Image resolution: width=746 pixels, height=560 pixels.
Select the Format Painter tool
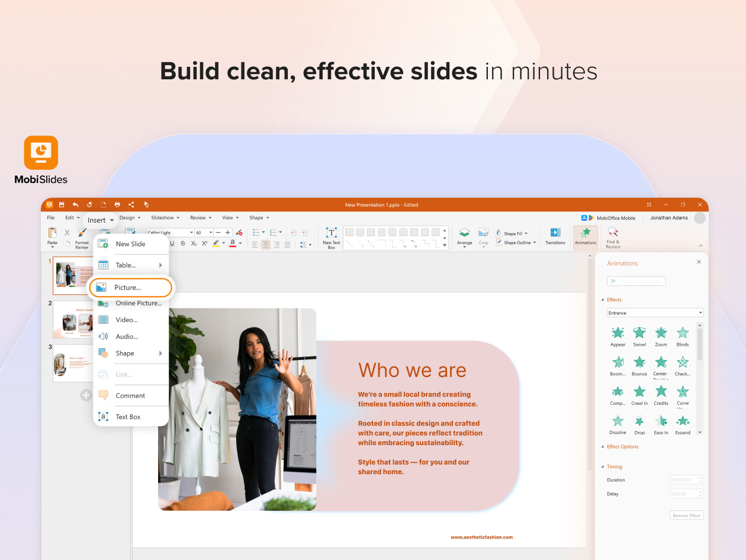[82, 236]
